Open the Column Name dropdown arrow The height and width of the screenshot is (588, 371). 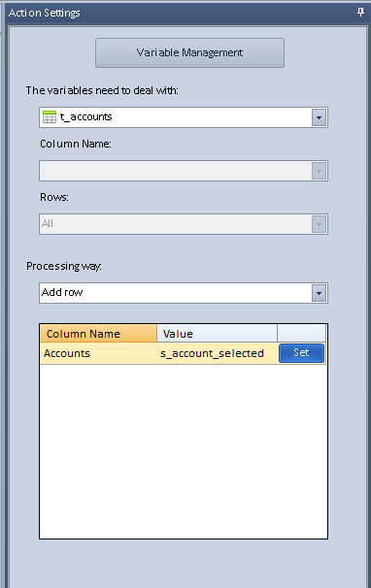click(x=319, y=171)
